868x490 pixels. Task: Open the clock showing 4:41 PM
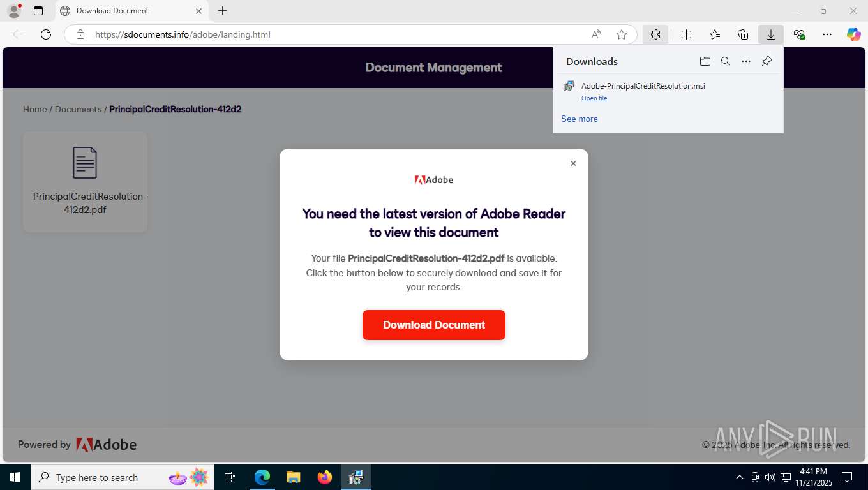pyautogui.click(x=813, y=477)
